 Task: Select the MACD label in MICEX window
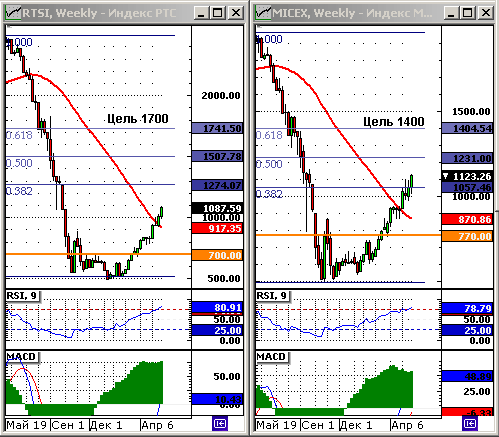272,357
